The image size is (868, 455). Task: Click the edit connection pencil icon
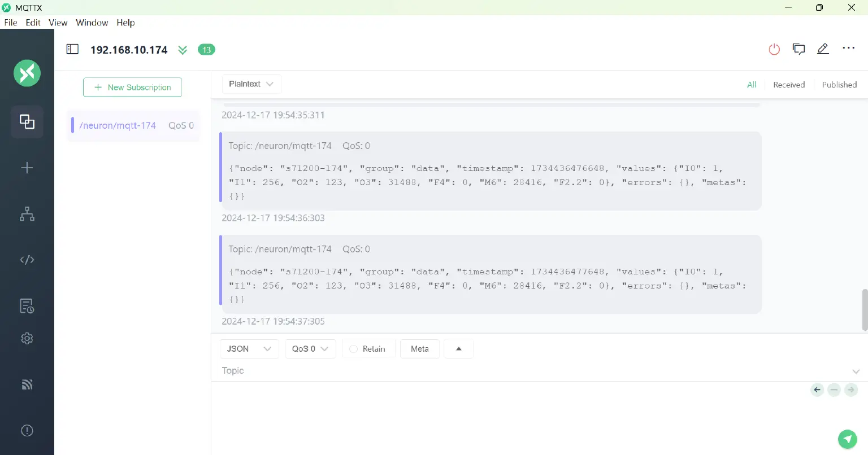click(823, 49)
